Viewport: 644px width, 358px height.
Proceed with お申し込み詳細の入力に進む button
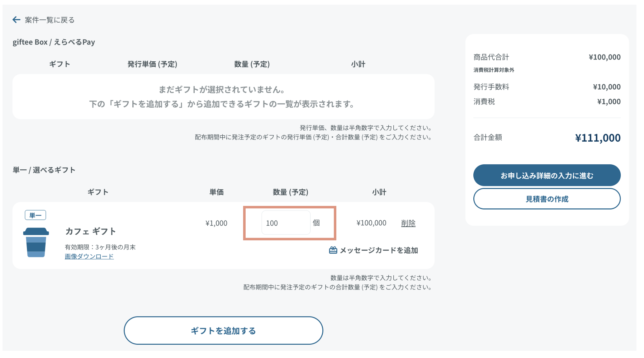coord(546,175)
